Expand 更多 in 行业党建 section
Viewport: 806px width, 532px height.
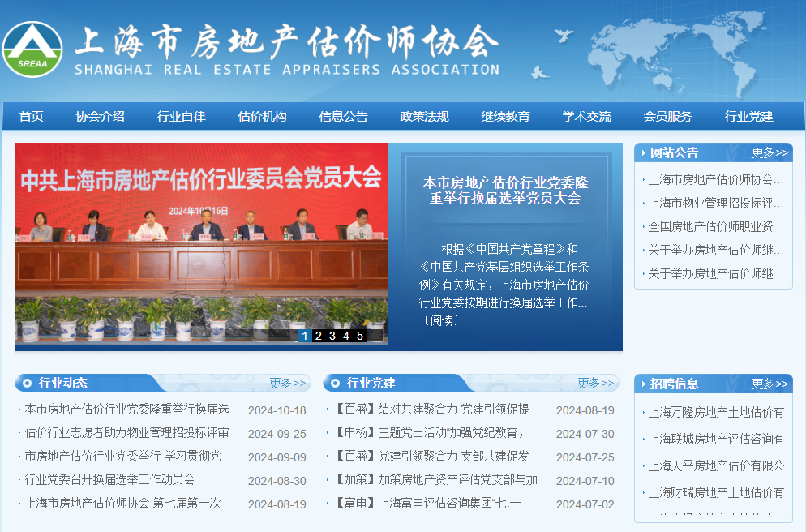(x=596, y=384)
